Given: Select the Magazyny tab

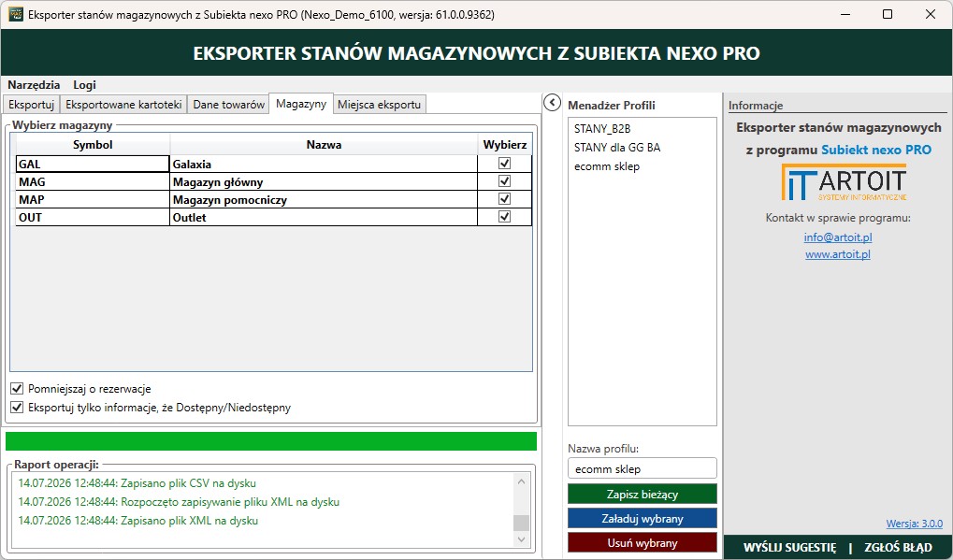Looking at the screenshot, I should (301, 104).
